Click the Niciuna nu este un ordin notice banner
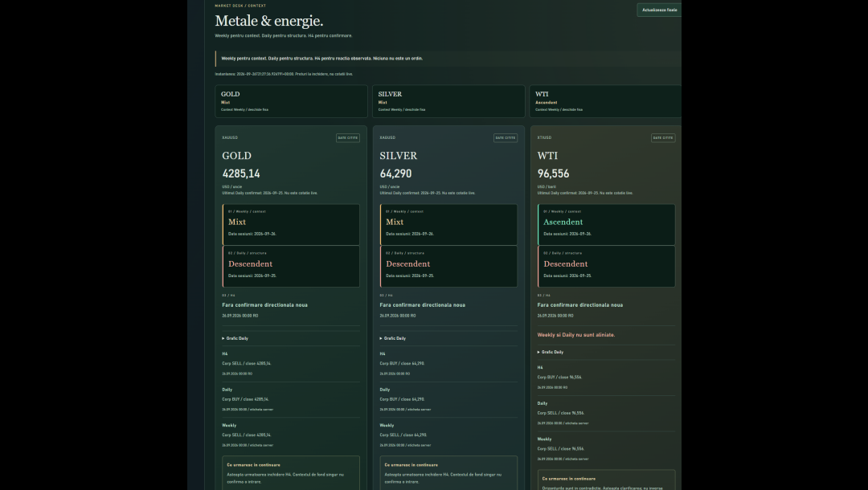This screenshot has width=868, height=490. click(448, 59)
